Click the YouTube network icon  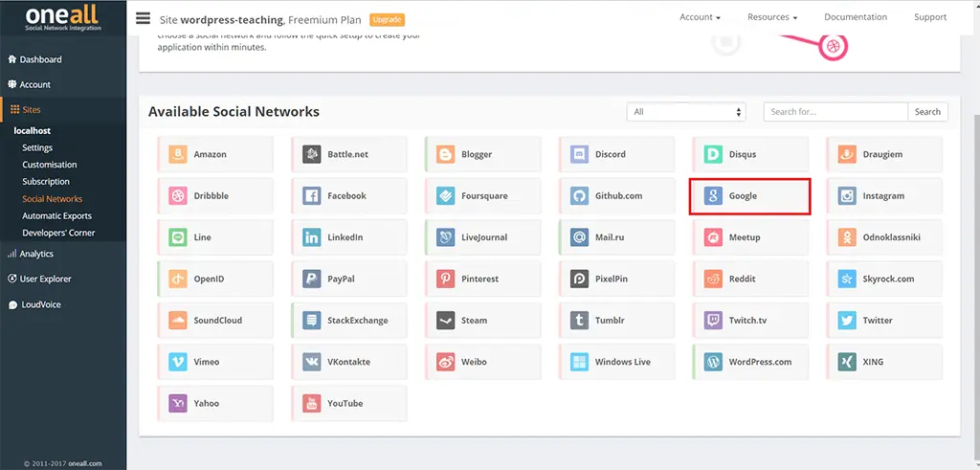pos(311,403)
